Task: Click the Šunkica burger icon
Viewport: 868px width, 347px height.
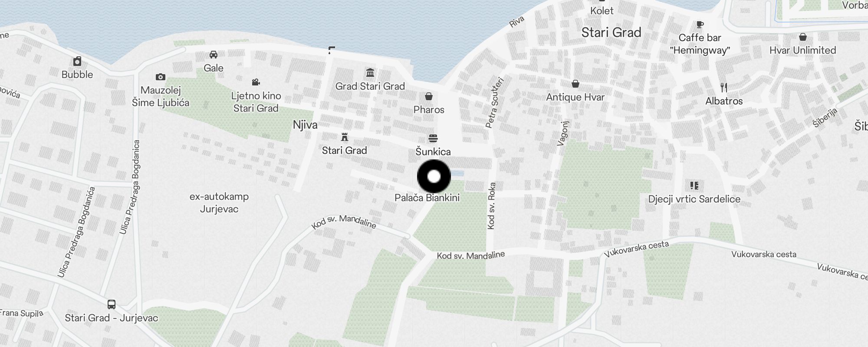Action: 433,138
